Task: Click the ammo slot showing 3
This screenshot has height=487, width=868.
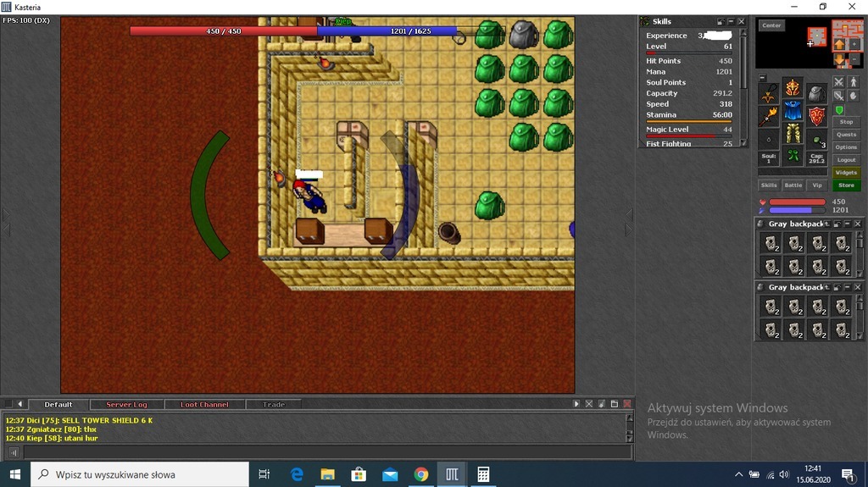Action: (816, 140)
